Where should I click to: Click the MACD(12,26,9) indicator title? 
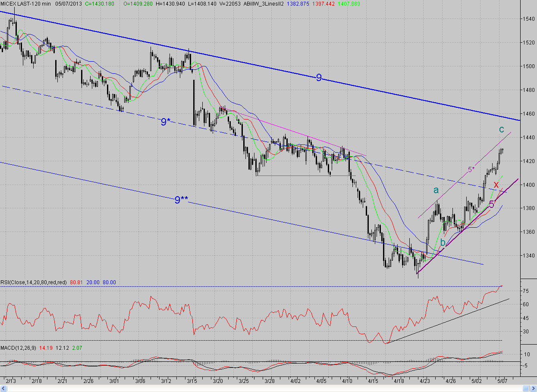click(17, 347)
